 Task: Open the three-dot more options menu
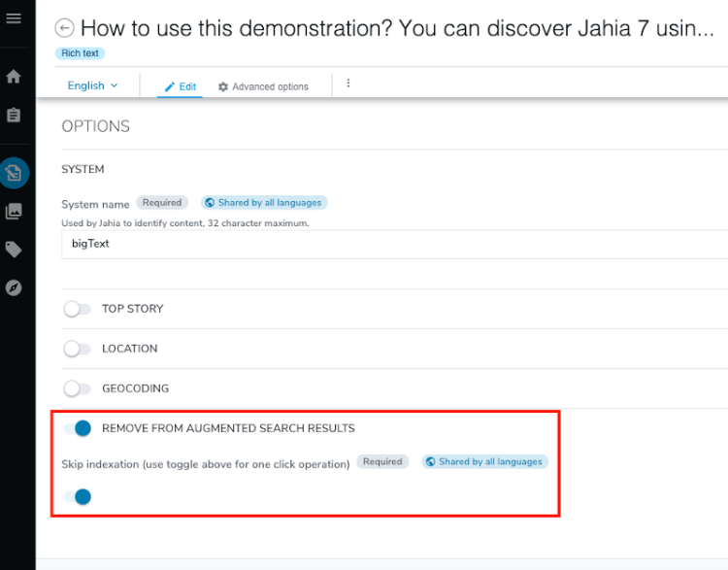pyautogui.click(x=348, y=84)
